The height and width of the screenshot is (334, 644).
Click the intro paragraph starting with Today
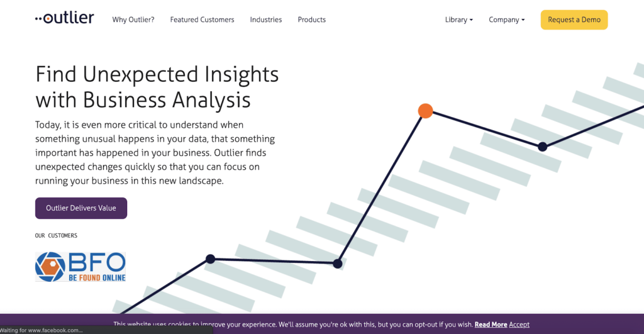(x=155, y=152)
